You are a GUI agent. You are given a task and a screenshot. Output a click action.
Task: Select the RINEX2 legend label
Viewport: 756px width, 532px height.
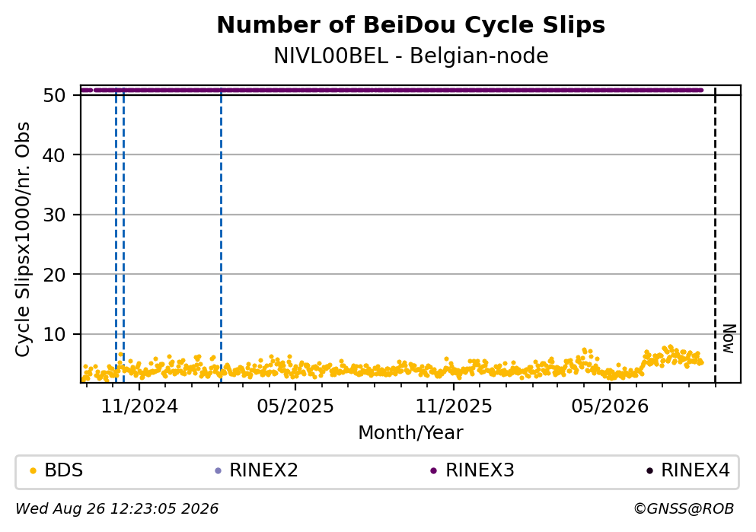[x=263, y=470]
